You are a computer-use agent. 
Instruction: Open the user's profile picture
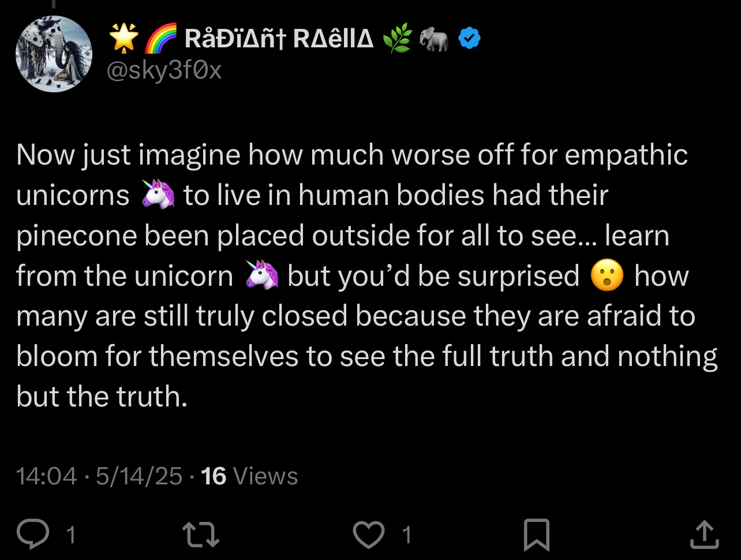54,54
